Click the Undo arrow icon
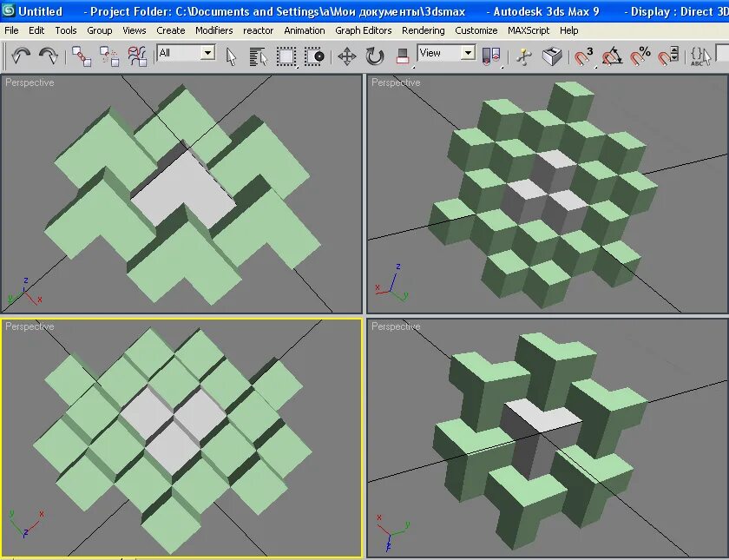Image resolution: width=729 pixels, height=560 pixels. tap(21, 56)
